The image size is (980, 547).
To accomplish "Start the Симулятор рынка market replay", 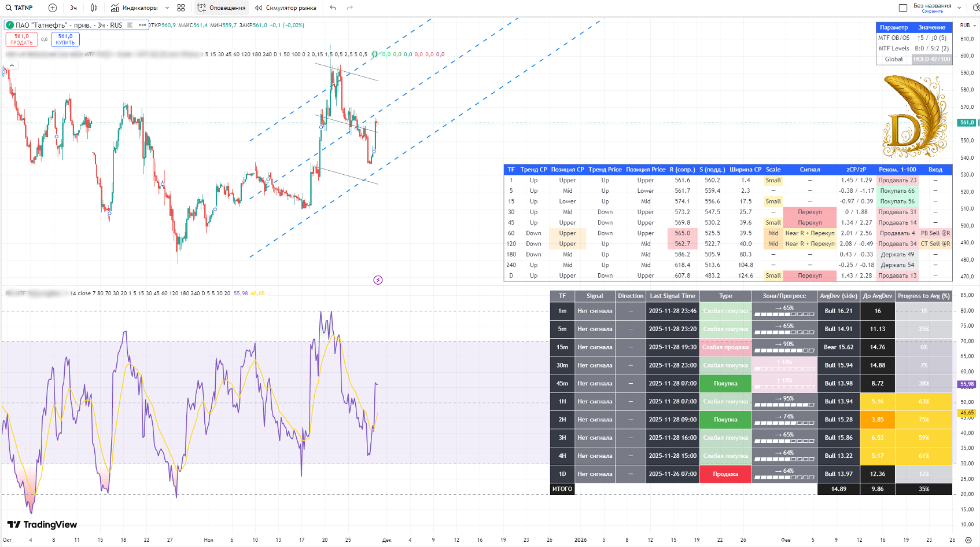I will 286,8.
